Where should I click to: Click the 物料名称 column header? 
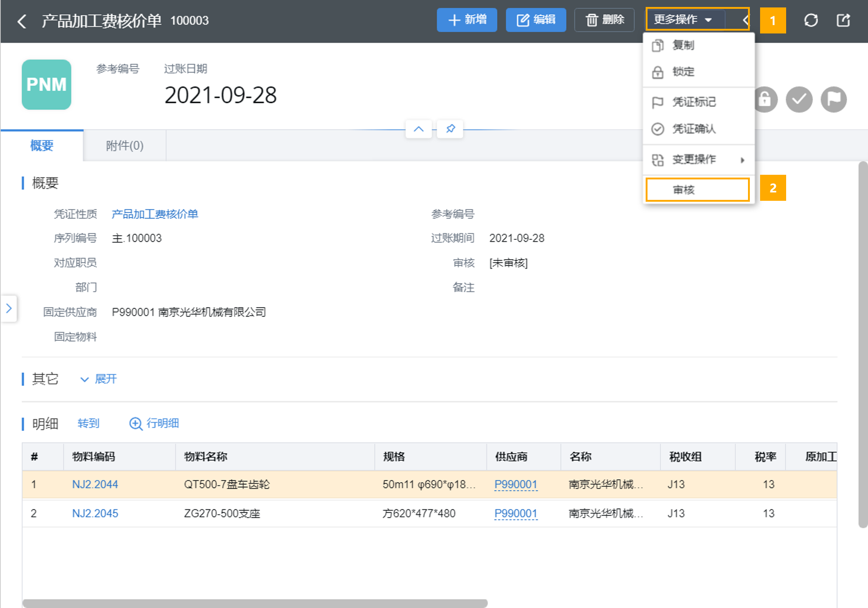[275, 456]
